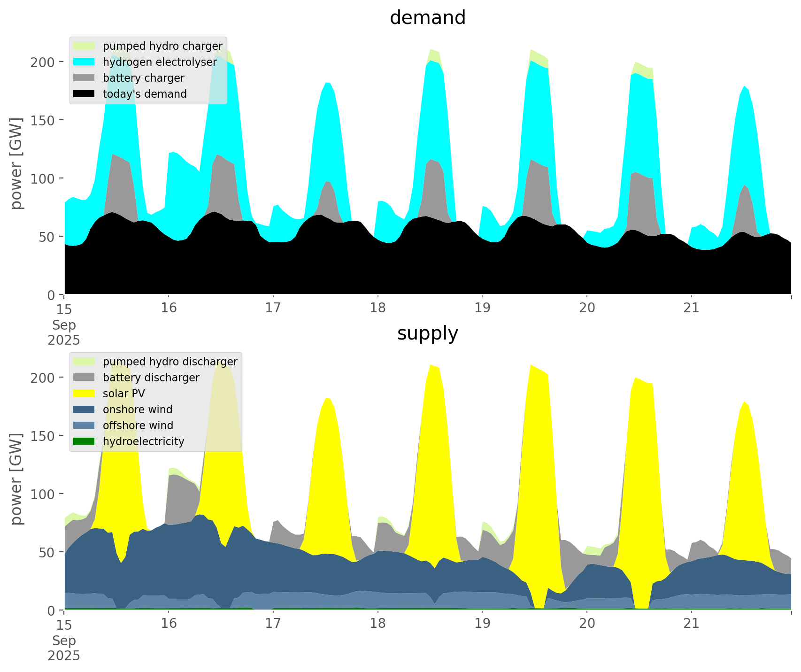801x672 pixels.
Task: Click the "demand" chart title
Action: pyautogui.click(x=427, y=18)
